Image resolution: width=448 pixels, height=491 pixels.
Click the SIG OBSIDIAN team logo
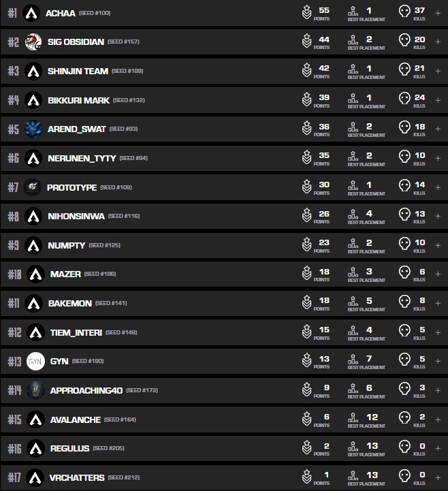point(33,42)
